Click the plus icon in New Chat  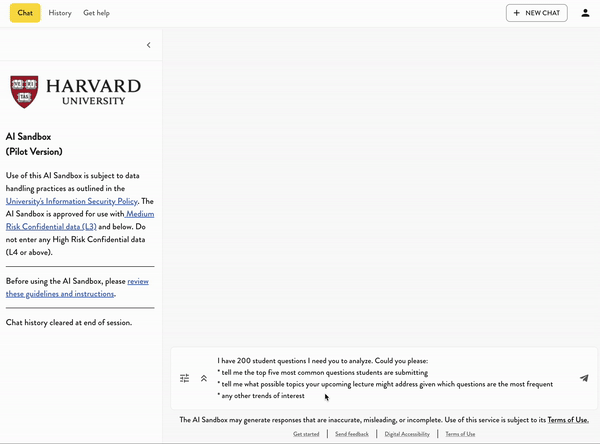517,13
